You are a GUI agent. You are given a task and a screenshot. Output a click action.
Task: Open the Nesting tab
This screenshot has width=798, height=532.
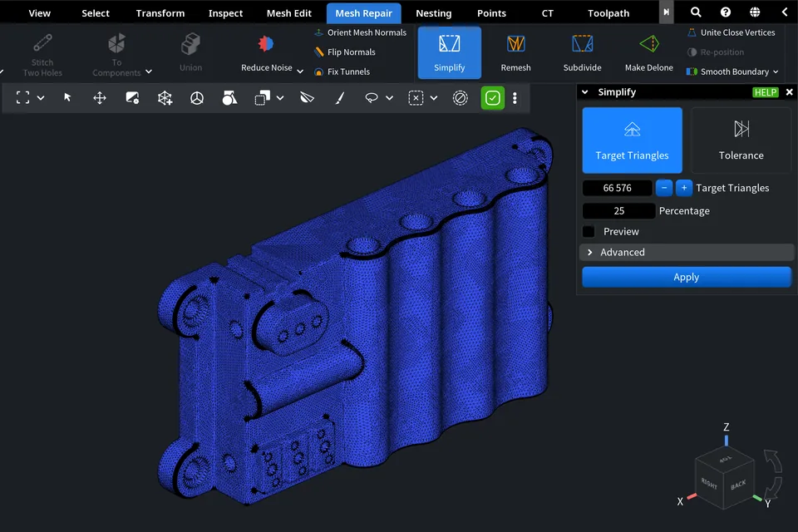point(433,13)
